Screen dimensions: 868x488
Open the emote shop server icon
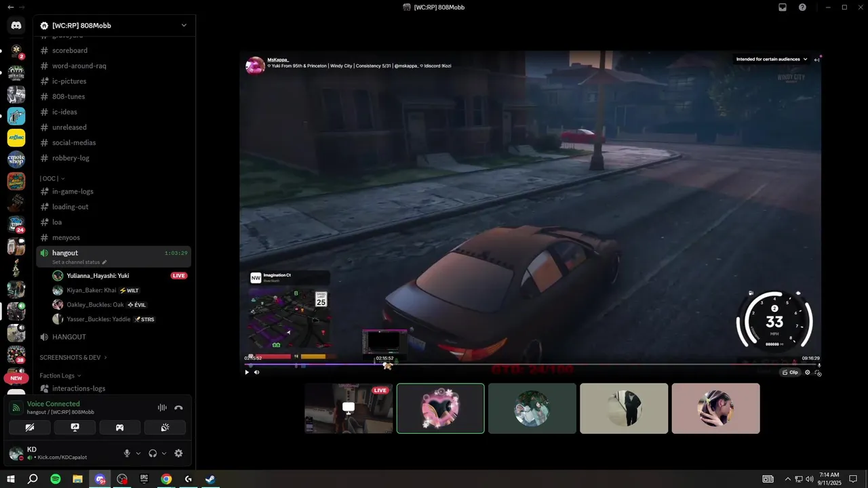pos(16,159)
